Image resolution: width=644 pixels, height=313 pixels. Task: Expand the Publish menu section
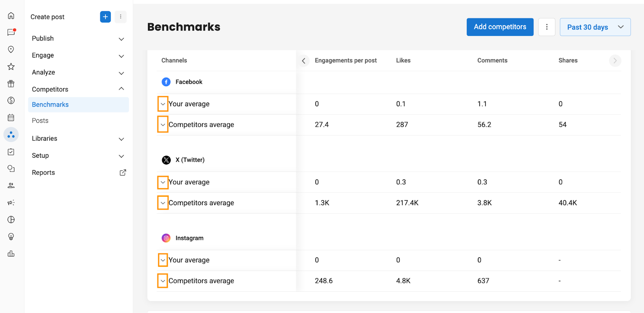pos(78,39)
